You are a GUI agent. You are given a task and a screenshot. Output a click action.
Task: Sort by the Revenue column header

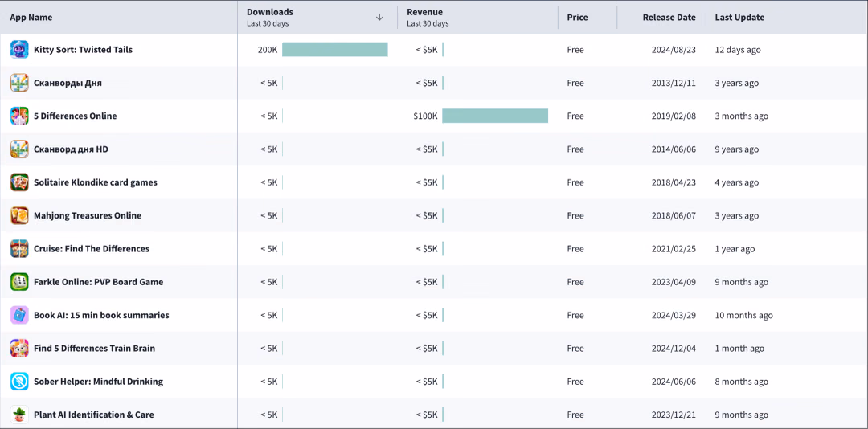tap(424, 12)
